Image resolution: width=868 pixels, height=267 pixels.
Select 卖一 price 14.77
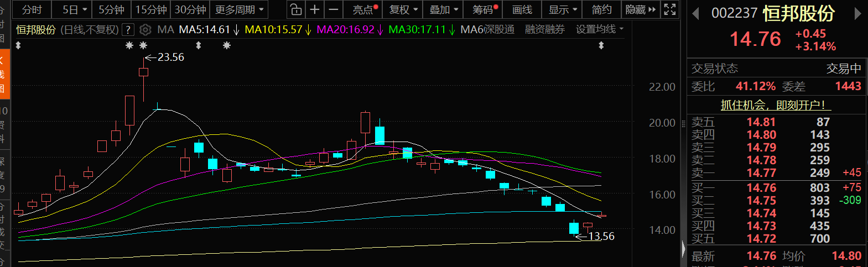click(x=761, y=173)
